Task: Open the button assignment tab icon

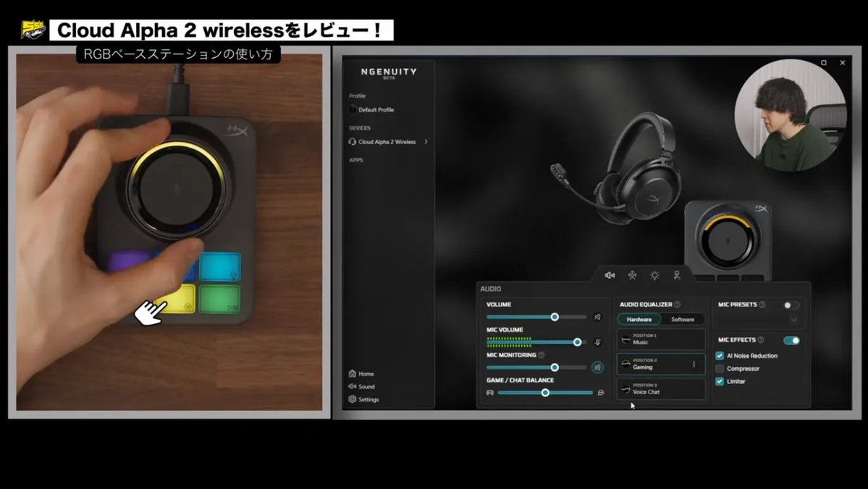Action: 632,275
